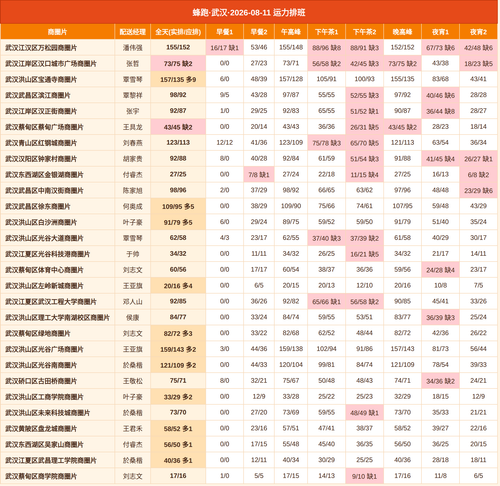
Task: Select row name 武汉硚口区古田桥商圈片
Action: 41,381
